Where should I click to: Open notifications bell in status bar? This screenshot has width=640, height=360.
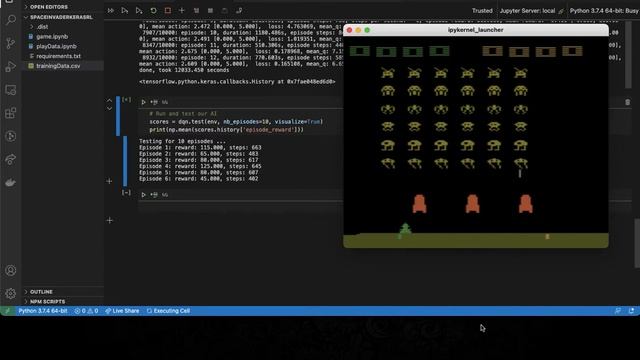click(631, 311)
